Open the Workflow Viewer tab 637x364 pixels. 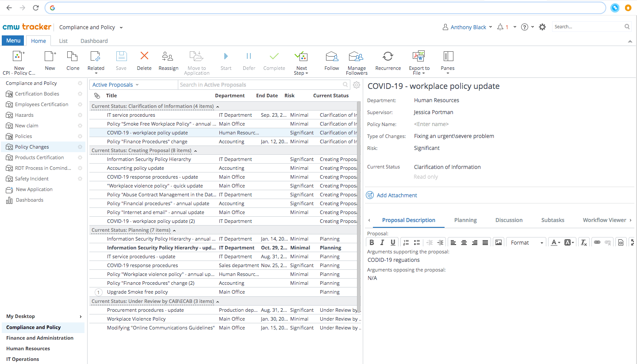tap(604, 220)
